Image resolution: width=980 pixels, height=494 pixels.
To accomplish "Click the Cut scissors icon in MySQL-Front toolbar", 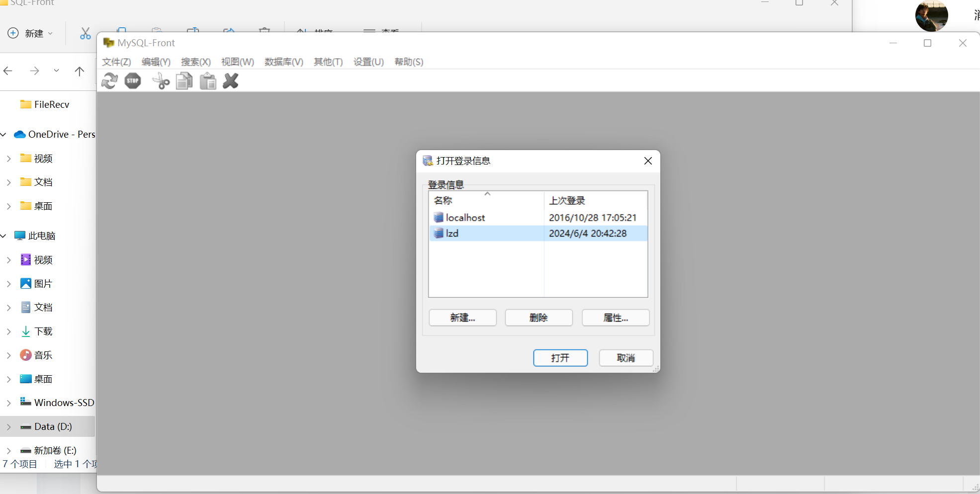I will tap(161, 81).
